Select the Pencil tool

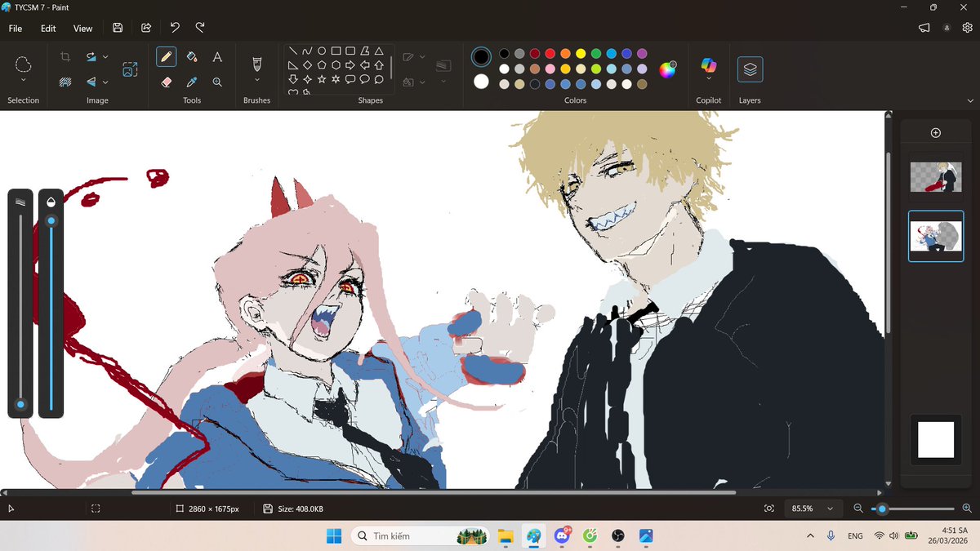pos(167,57)
